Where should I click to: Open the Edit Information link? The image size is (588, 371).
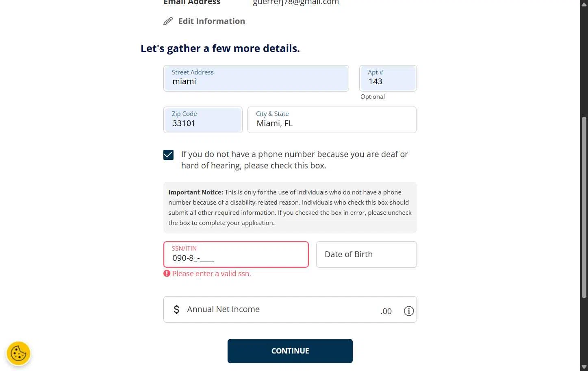tap(211, 21)
